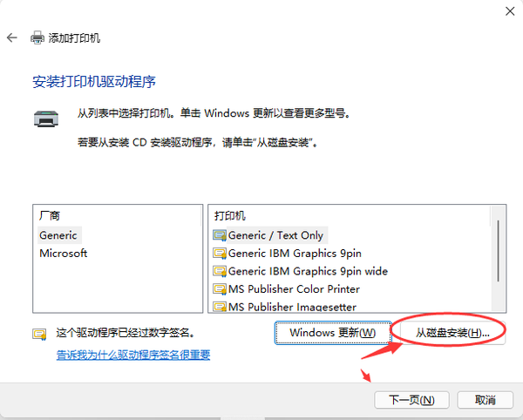Screen dimensions: 523x420
Task: Select Generic in the 厂商 list
Action: [x=58, y=235]
